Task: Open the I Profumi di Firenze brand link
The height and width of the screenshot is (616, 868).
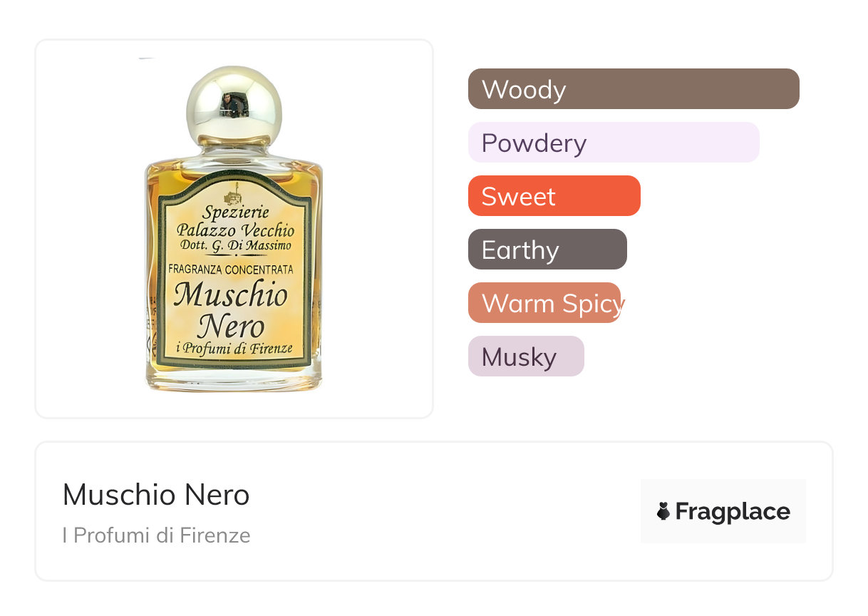Action: [156, 535]
